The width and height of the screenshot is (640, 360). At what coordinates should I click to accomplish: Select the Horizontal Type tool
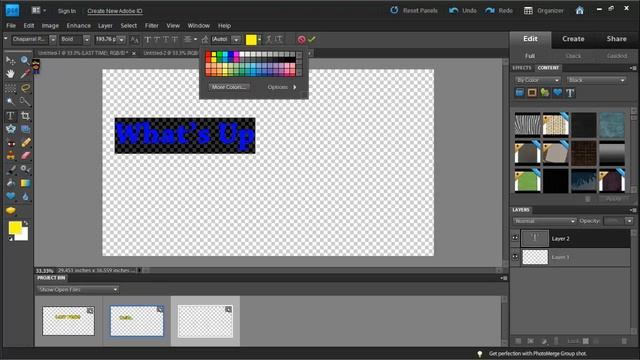point(10,116)
